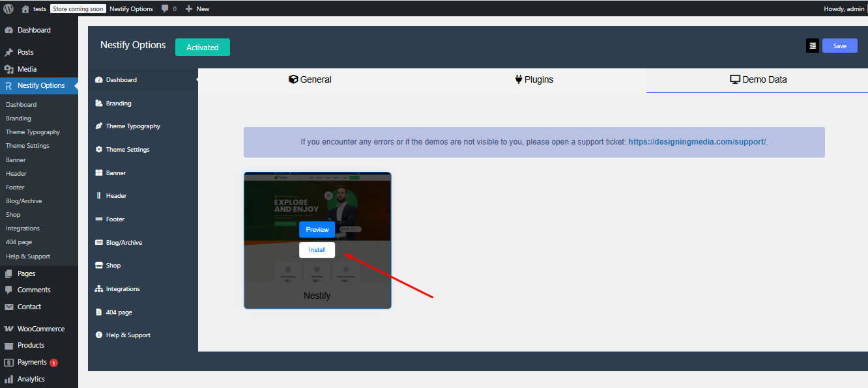Click the plus icon beside New
868x388 pixels.
coord(189,9)
